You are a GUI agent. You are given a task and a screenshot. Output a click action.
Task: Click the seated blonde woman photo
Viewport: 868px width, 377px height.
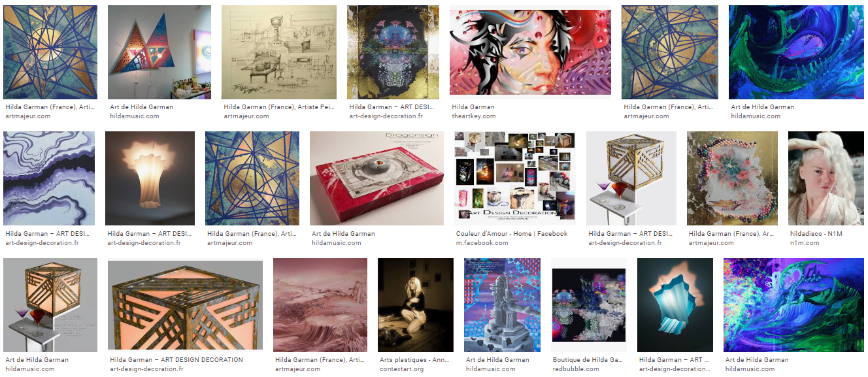pyautogui.click(x=416, y=305)
